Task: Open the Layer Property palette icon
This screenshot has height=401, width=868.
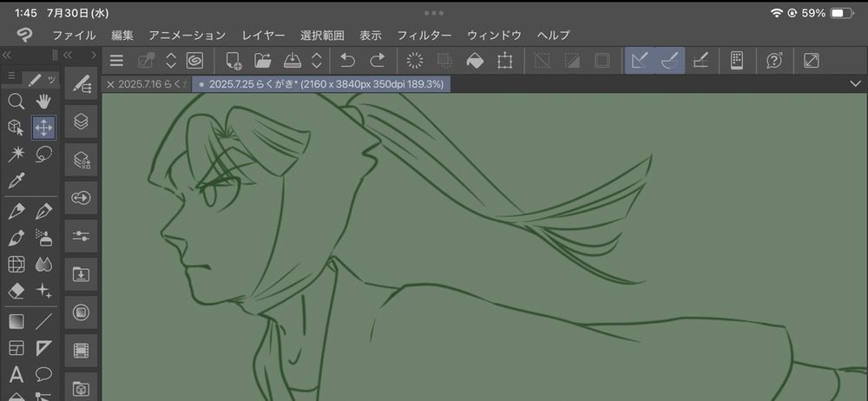Action: click(x=82, y=160)
